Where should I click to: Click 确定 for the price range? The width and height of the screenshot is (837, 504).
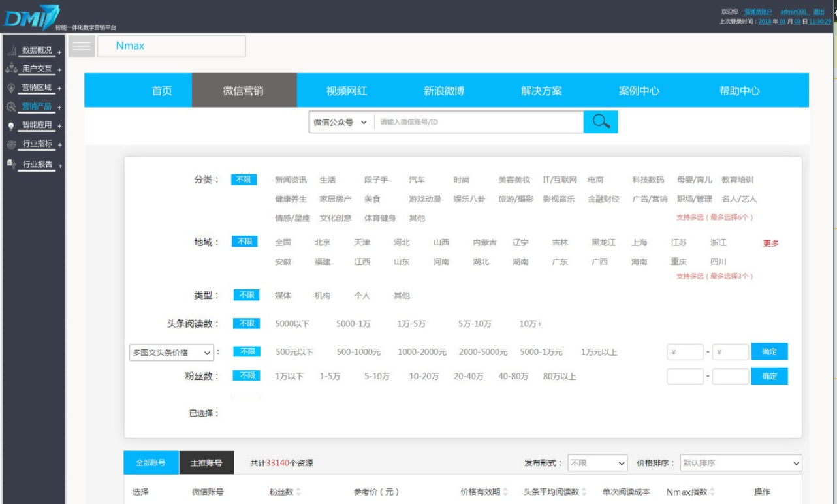769,351
